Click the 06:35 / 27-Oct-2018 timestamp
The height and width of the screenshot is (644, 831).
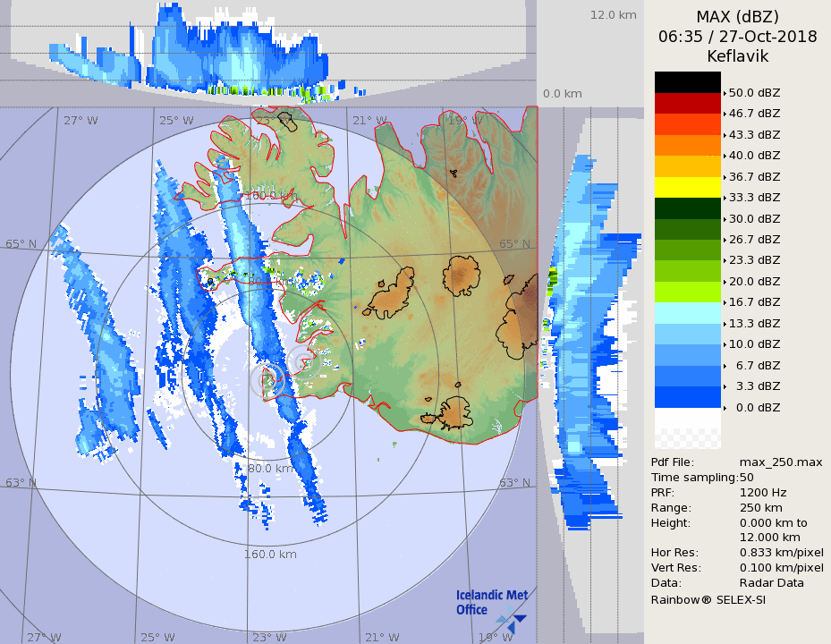[737, 37]
